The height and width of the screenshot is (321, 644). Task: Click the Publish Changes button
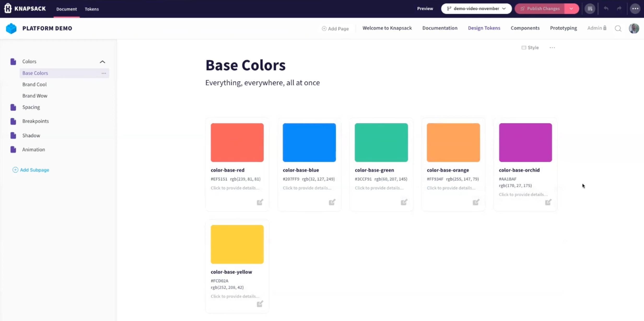540,9
